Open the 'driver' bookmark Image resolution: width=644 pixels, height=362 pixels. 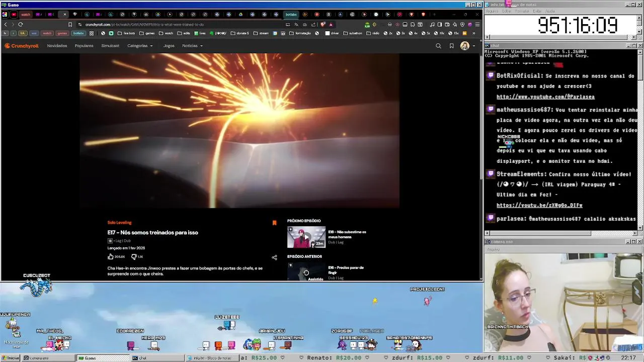[332, 33]
